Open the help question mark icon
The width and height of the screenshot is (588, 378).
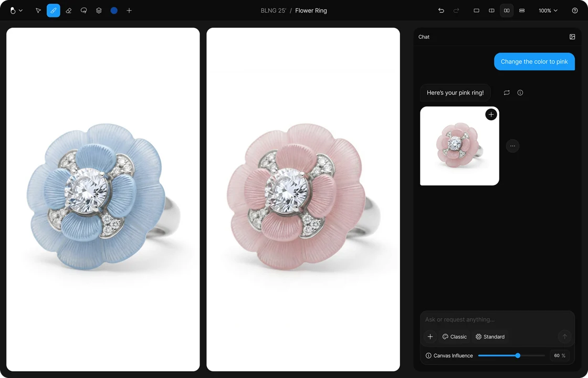[x=575, y=10]
